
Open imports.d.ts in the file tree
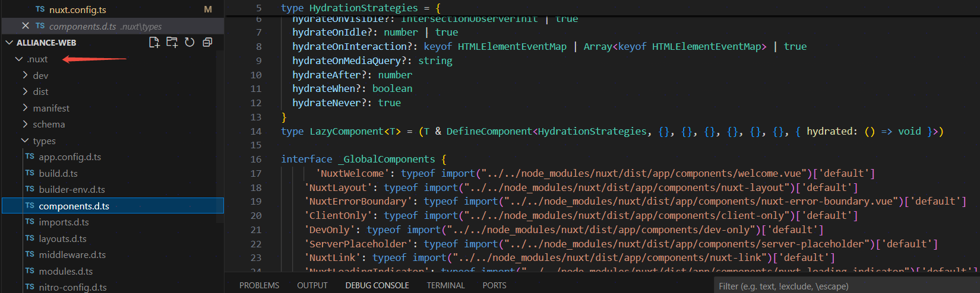[x=64, y=222]
